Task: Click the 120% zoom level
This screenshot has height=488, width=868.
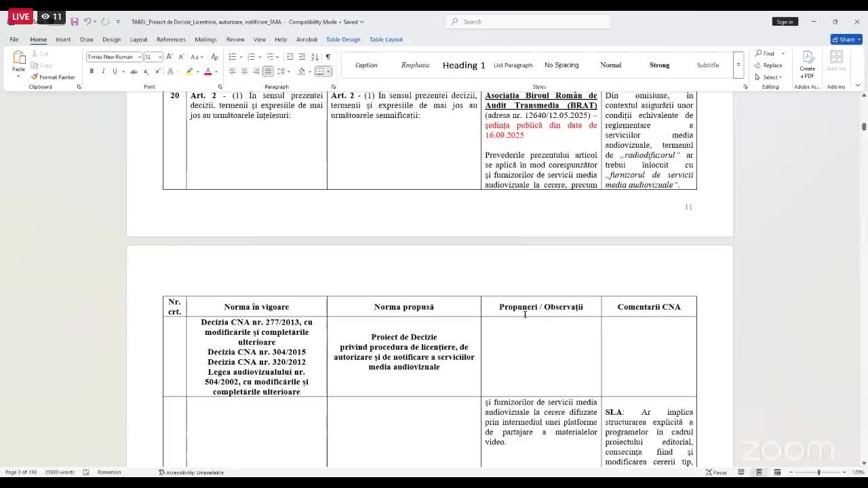Action: click(857, 472)
